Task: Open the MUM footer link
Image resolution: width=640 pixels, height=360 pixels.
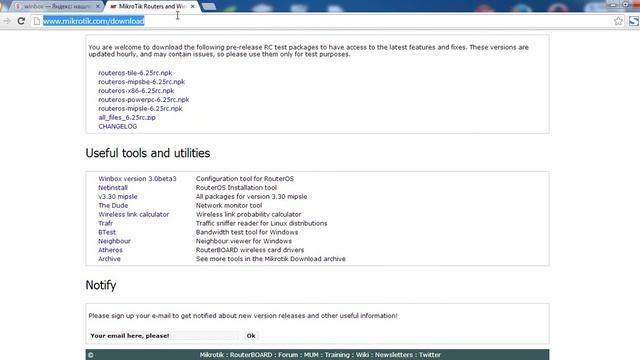Action: 311,355
